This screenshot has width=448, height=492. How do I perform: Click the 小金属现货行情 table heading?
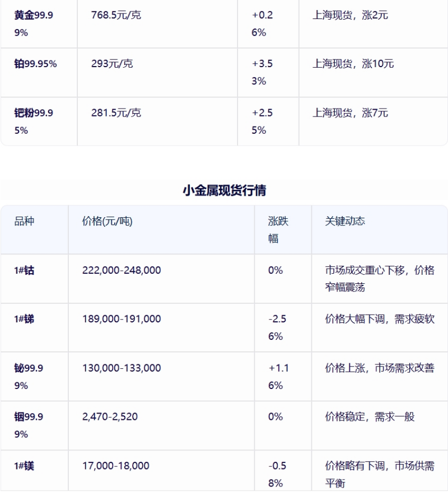click(x=224, y=190)
